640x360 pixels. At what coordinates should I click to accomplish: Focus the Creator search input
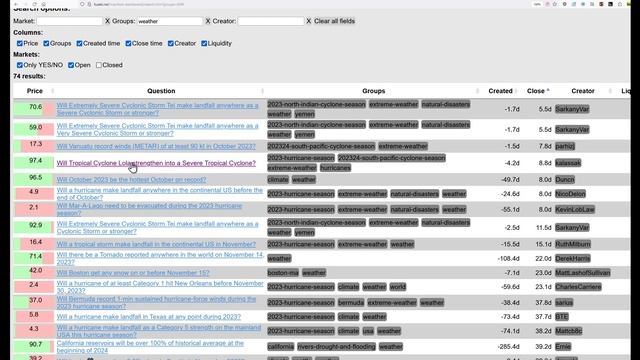(271, 21)
